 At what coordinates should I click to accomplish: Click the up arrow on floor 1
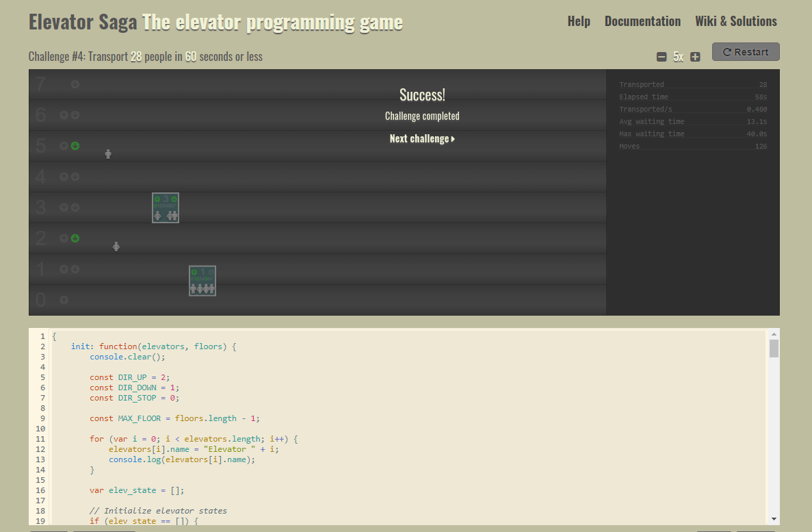click(64, 269)
